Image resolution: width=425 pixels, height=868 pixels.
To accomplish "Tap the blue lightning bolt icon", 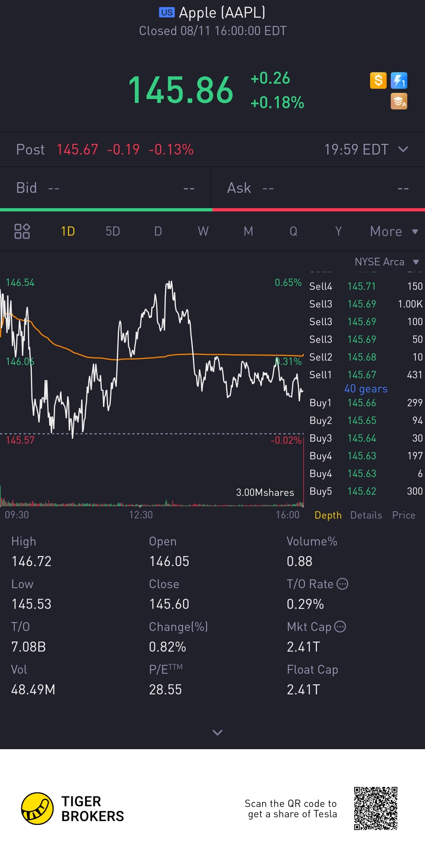I will point(399,80).
